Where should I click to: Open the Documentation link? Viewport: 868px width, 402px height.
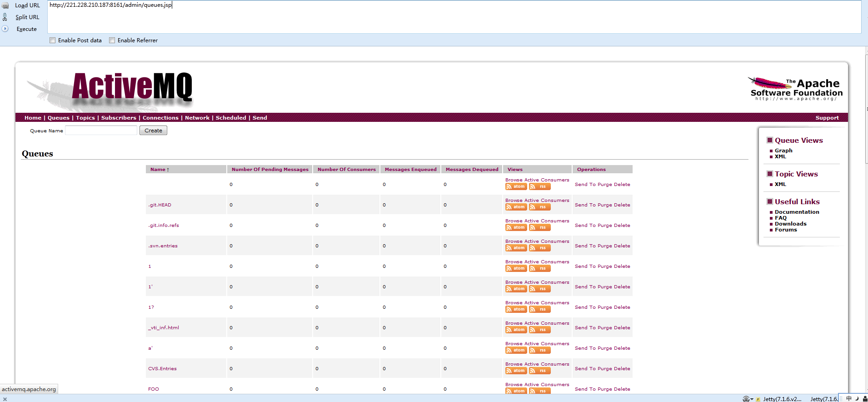(797, 212)
